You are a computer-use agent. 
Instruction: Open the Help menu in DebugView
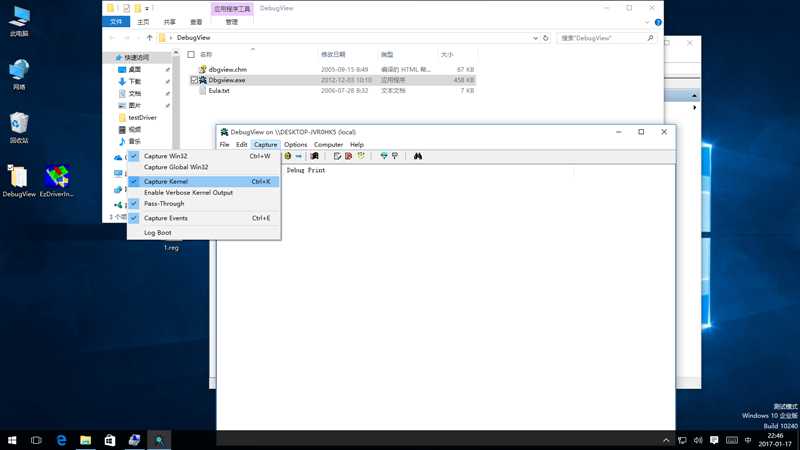pyautogui.click(x=357, y=144)
